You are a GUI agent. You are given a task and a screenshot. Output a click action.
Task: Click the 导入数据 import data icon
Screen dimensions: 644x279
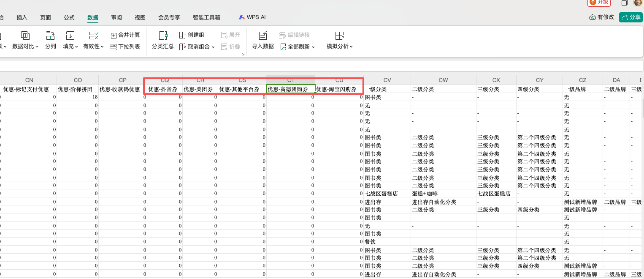point(262,36)
